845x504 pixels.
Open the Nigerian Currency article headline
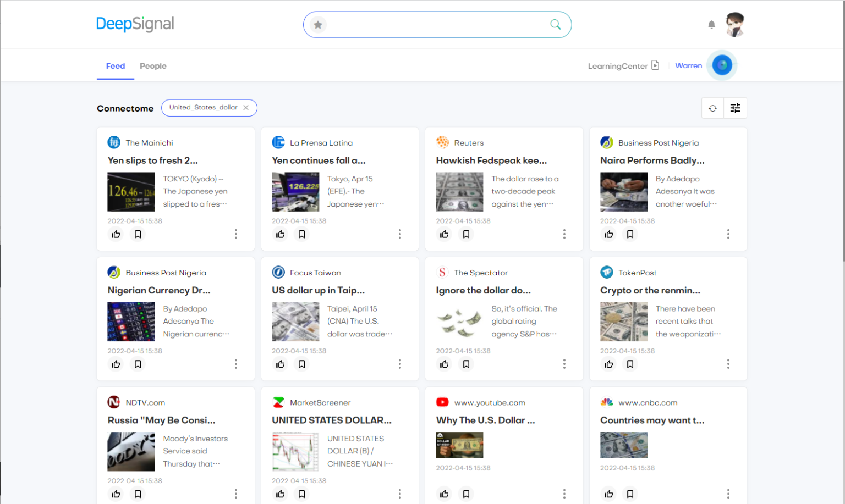(159, 290)
